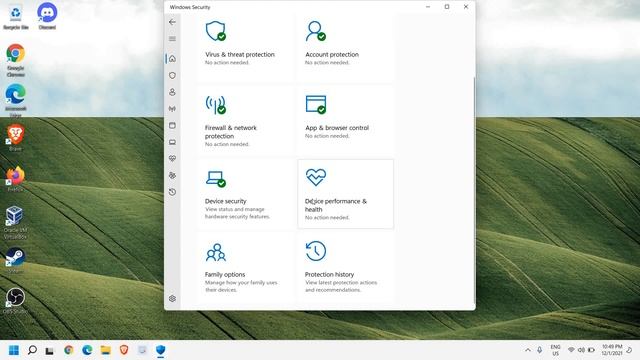Click the ENG US language indicator
The width and height of the screenshot is (640, 360).
(x=556, y=350)
